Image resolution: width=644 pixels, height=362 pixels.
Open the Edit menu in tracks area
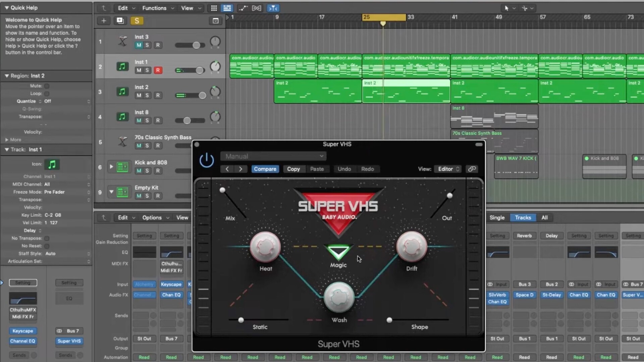[126, 8]
